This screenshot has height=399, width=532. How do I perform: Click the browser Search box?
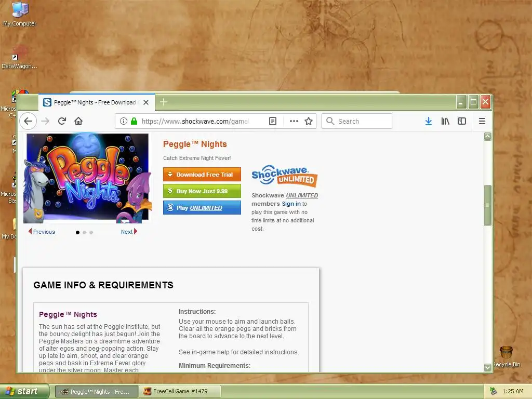tap(357, 121)
